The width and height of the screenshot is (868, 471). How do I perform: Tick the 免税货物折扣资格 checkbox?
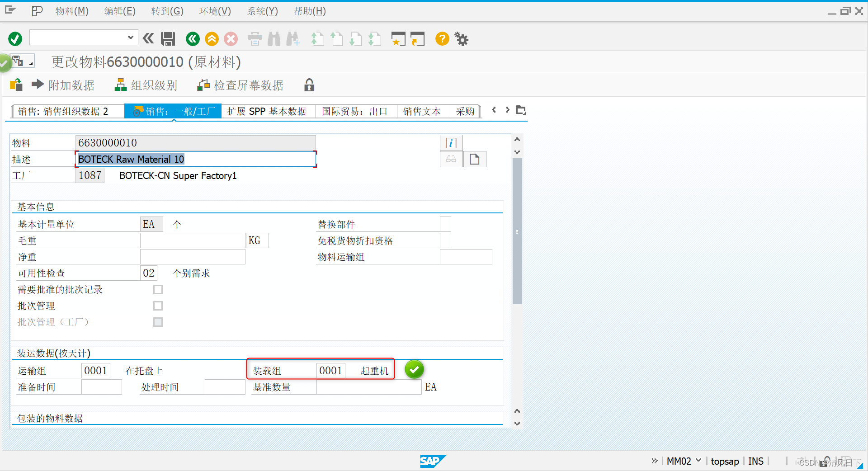pos(445,240)
